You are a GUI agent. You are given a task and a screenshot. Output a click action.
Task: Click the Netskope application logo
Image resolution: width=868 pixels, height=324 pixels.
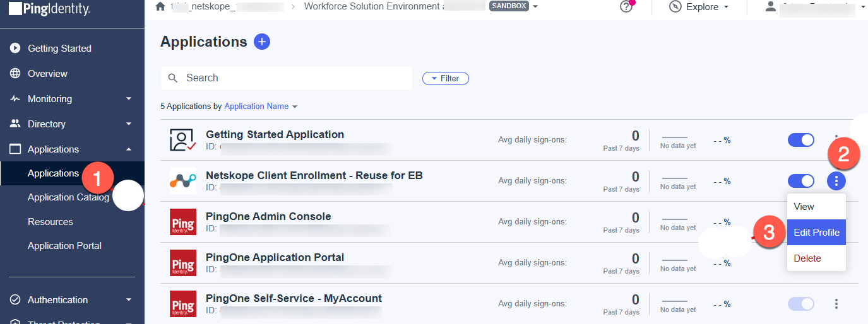(183, 181)
